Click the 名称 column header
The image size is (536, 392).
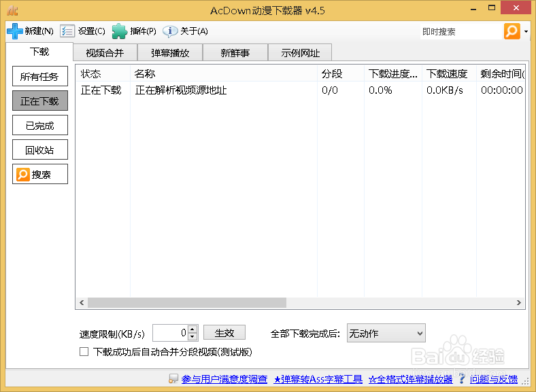pyautogui.click(x=224, y=73)
